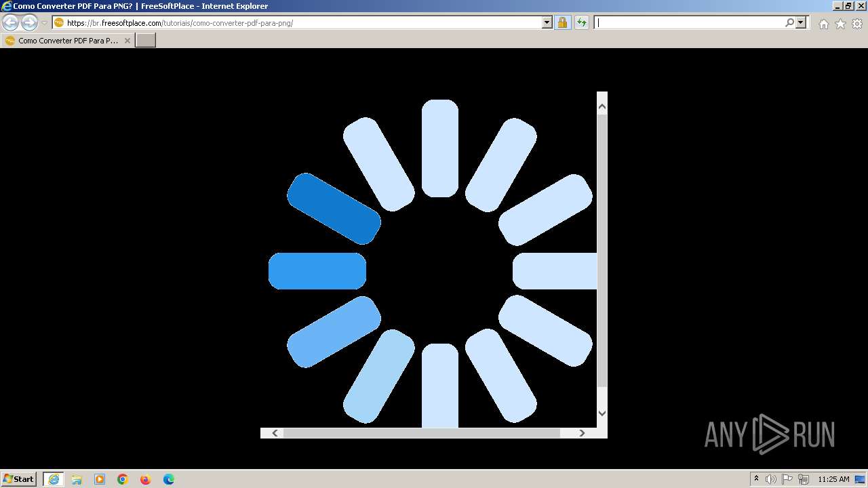Viewport: 868px width, 488px height.
Task: Open the search provider dropdown arrow
Action: click(x=801, y=22)
